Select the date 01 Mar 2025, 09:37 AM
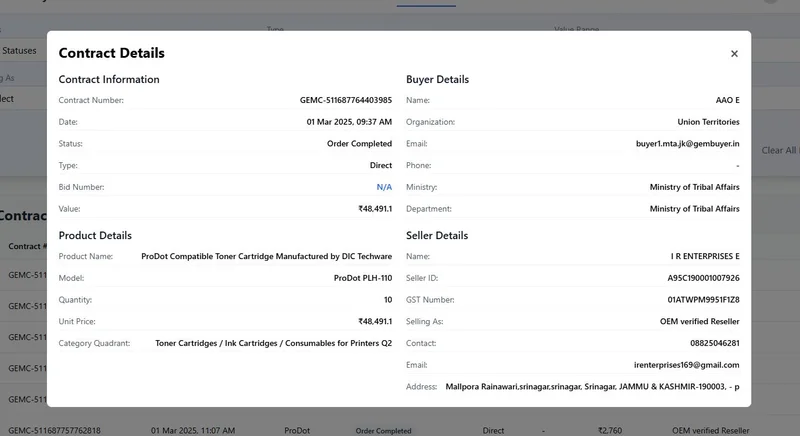 click(x=349, y=122)
